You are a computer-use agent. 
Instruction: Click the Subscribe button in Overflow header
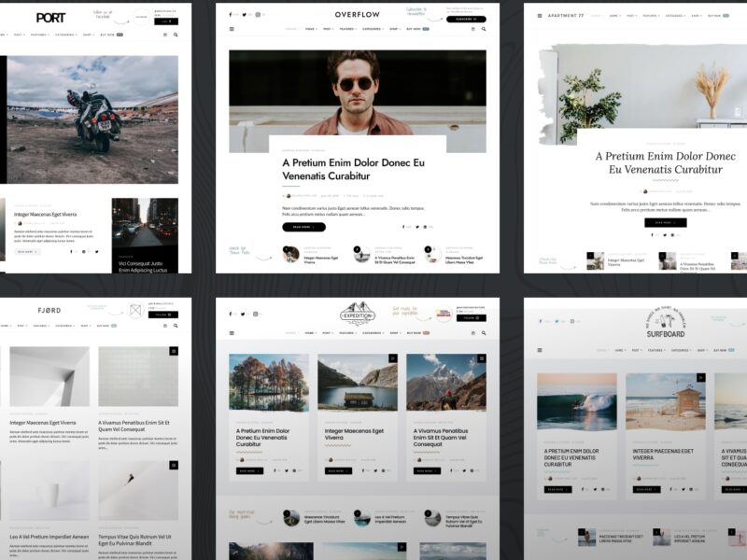[466, 19]
